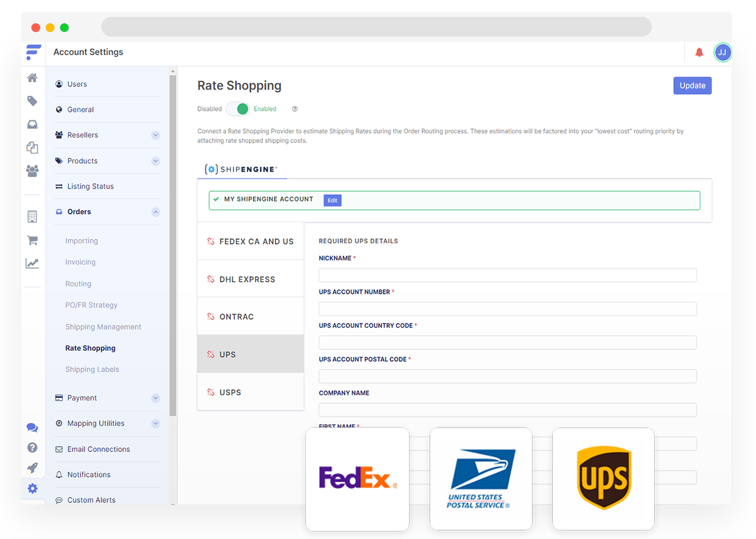Go to Shipping Management submenu
Viewport: 756px width, 539px height.
pos(103,327)
